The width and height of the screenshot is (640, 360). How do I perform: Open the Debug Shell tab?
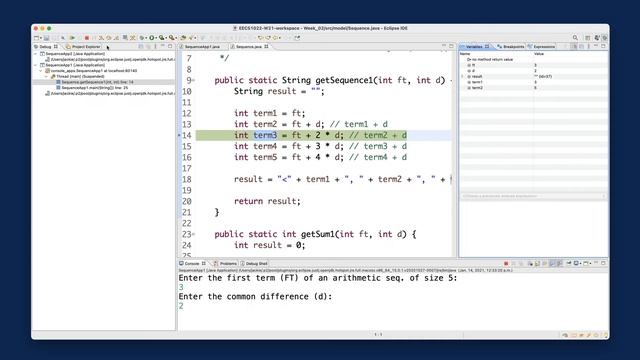254,264
